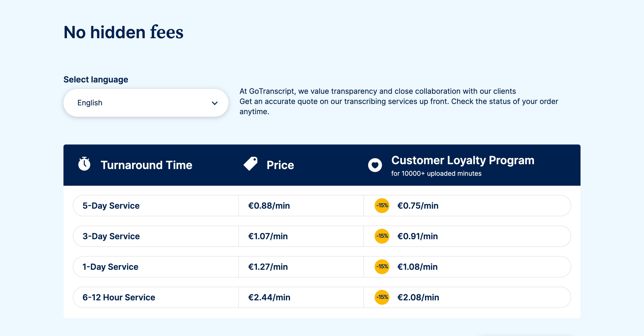The image size is (644, 336).
Task: Choose the 1-Day Service option
Action: tap(322, 267)
